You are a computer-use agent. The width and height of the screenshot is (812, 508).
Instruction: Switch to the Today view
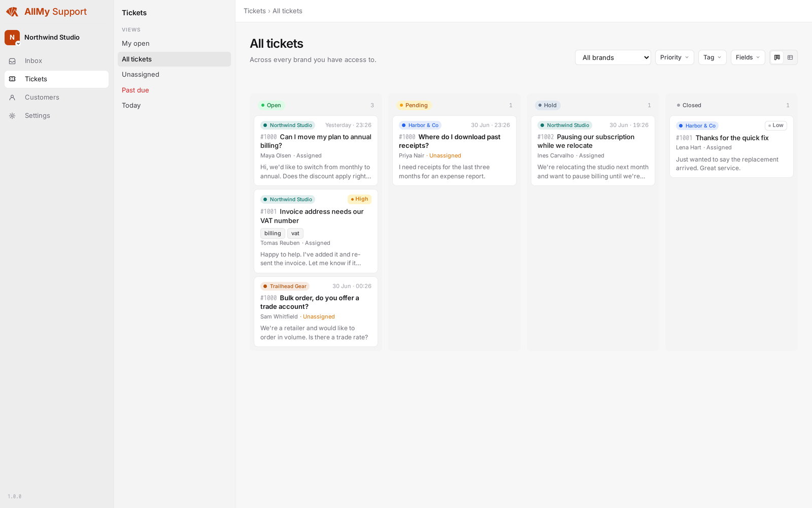pos(174,106)
